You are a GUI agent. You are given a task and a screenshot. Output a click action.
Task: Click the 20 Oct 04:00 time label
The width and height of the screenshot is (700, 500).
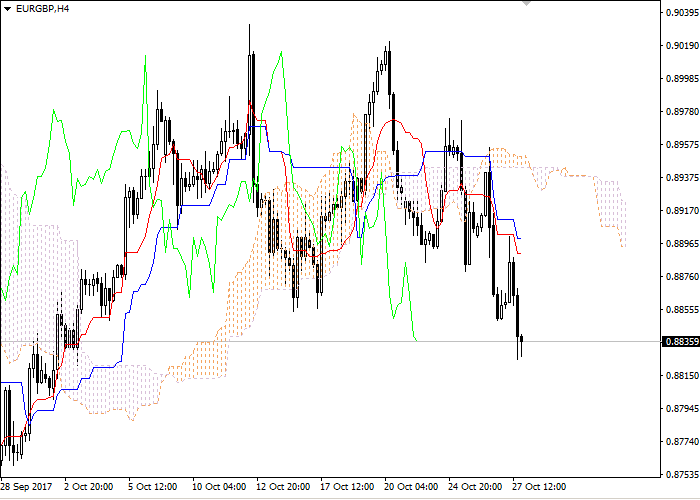click(x=412, y=487)
